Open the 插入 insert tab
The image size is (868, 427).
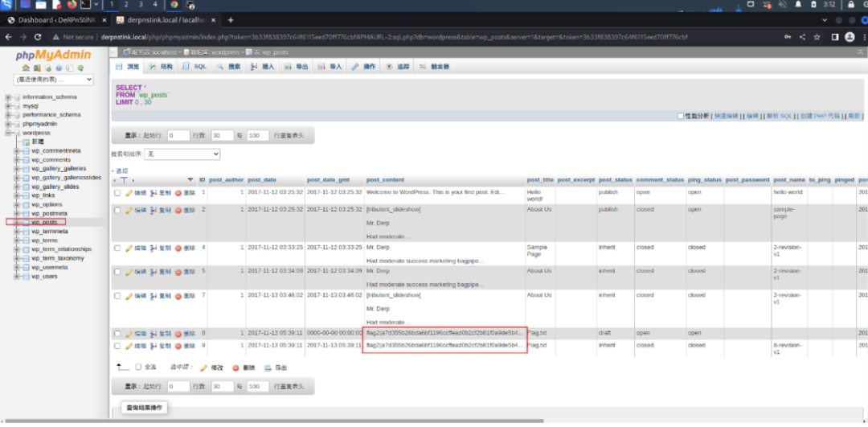click(262, 67)
